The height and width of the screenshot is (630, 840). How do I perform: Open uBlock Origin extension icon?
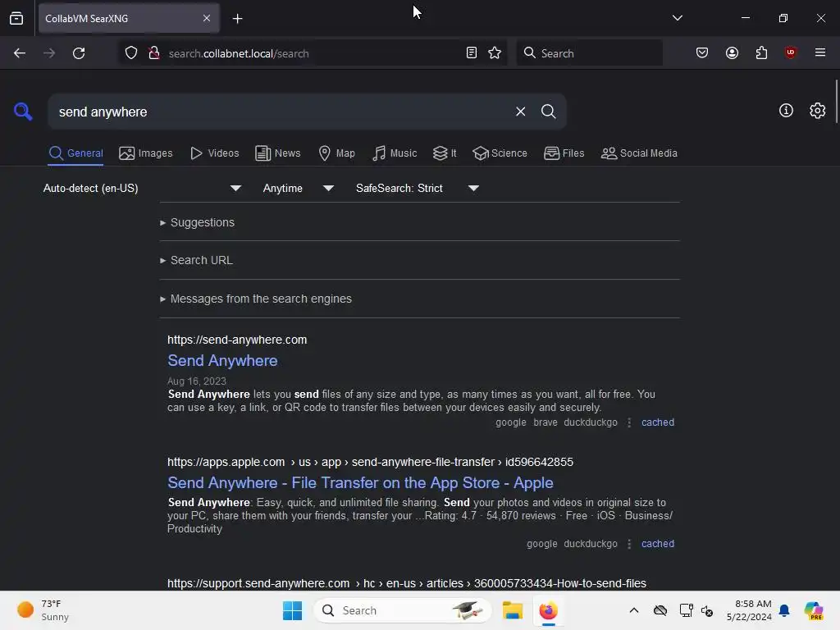[x=790, y=53]
